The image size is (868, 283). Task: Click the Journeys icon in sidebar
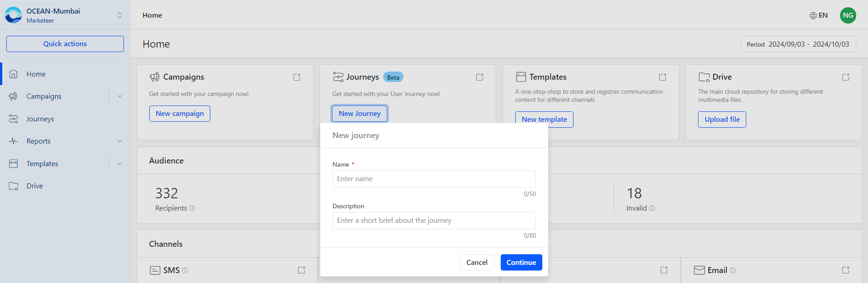pyautogui.click(x=14, y=119)
